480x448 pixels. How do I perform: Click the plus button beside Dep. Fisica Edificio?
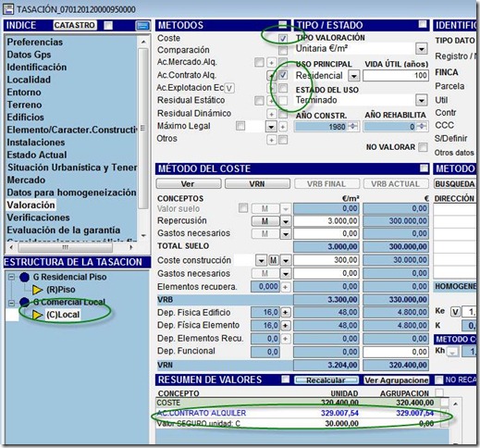point(286,312)
